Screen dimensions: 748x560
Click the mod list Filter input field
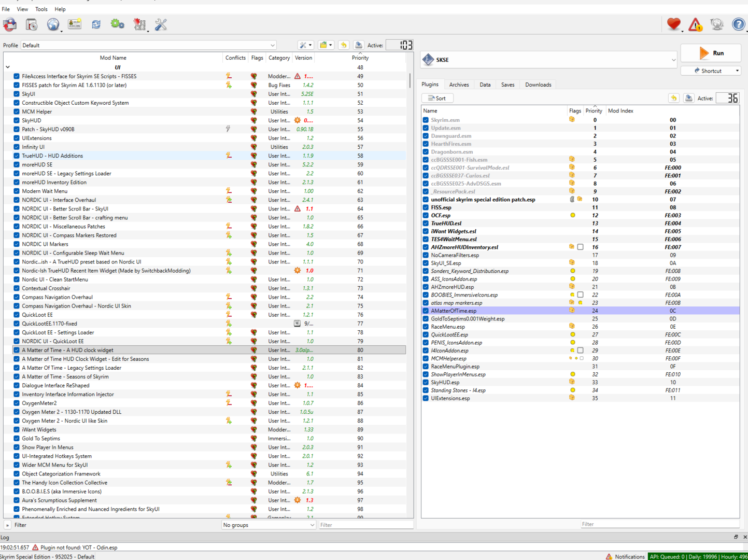coord(366,525)
